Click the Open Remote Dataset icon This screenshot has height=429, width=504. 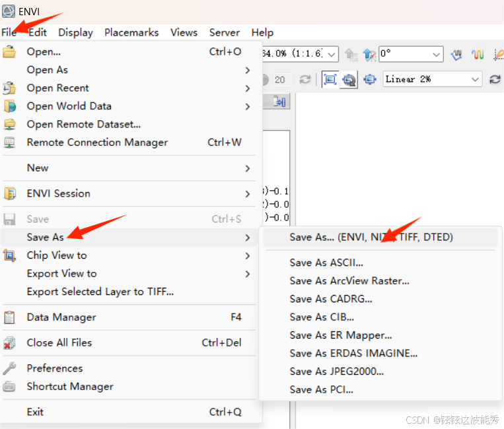[10, 124]
